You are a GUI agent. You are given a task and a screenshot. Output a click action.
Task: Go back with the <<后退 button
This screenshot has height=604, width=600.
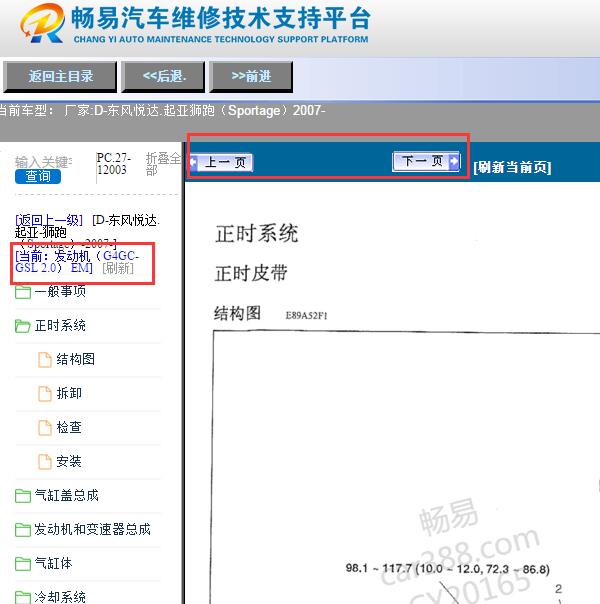[x=163, y=76]
